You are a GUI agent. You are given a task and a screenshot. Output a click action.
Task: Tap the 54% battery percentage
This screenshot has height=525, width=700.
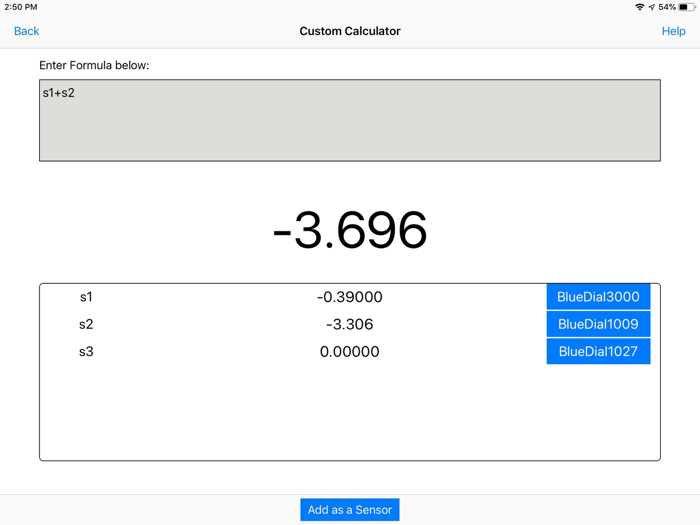click(x=667, y=7)
